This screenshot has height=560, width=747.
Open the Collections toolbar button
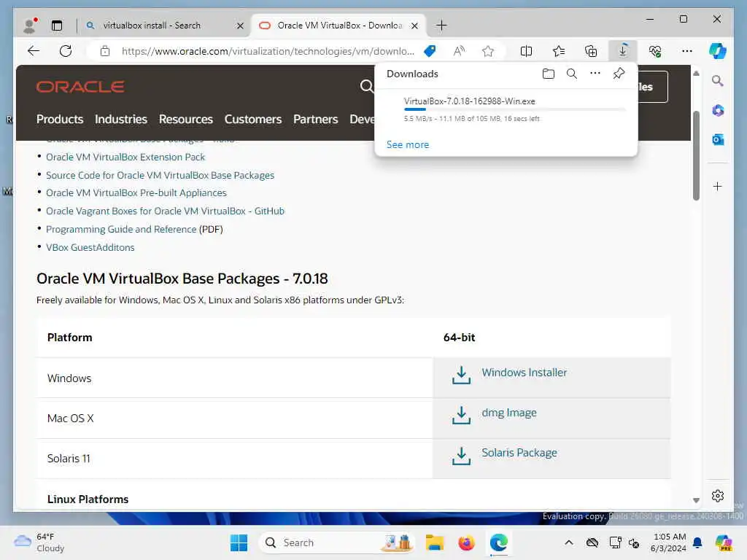coord(591,51)
